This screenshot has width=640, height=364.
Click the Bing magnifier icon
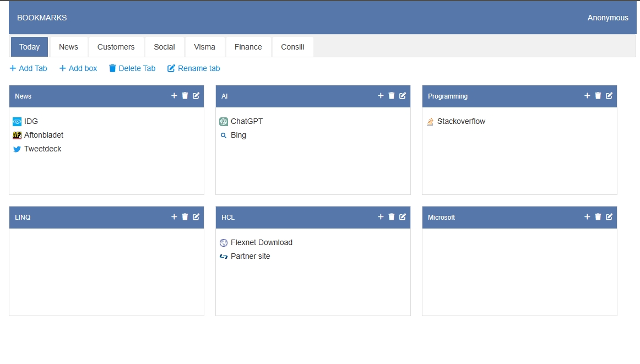[224, 135]
